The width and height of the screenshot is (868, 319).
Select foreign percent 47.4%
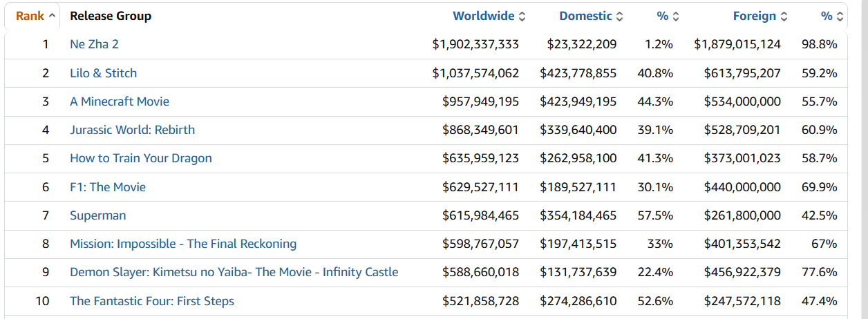click(x=820, y=301)
